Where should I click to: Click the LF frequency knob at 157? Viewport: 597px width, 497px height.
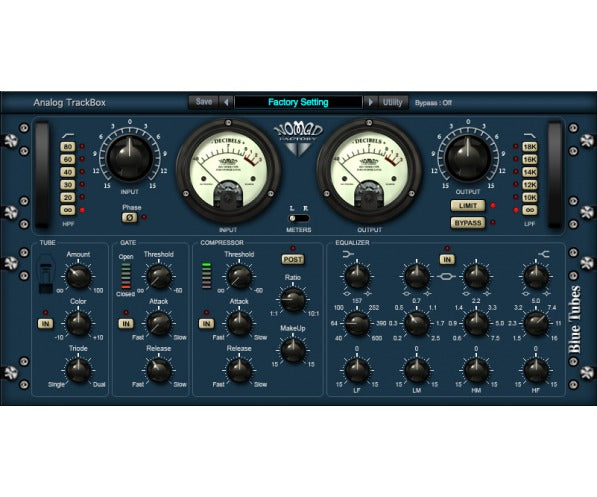click(357, 323)
